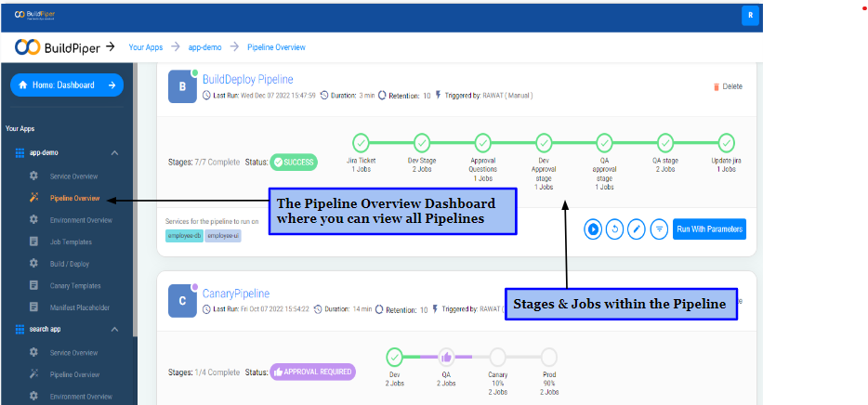Open Build / Deploy in the sidebar
The height and width of the screenshot is (405, 868).
tap(69, 264)
